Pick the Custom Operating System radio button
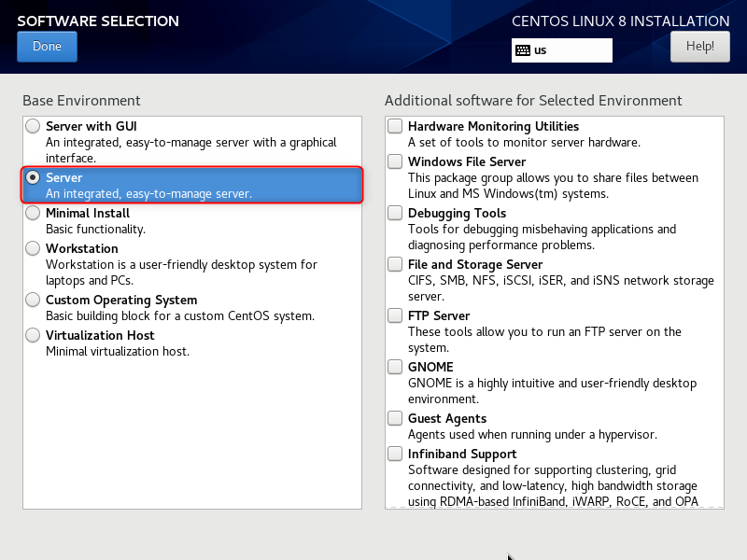The width and height of the screenshot is (747, 560). pyautogui.click(x=33, y=300)
